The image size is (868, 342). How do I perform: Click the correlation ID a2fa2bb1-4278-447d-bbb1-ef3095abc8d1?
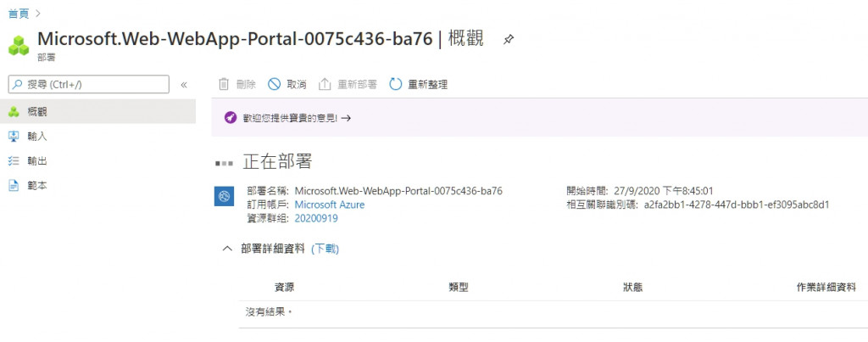(737, 205)
